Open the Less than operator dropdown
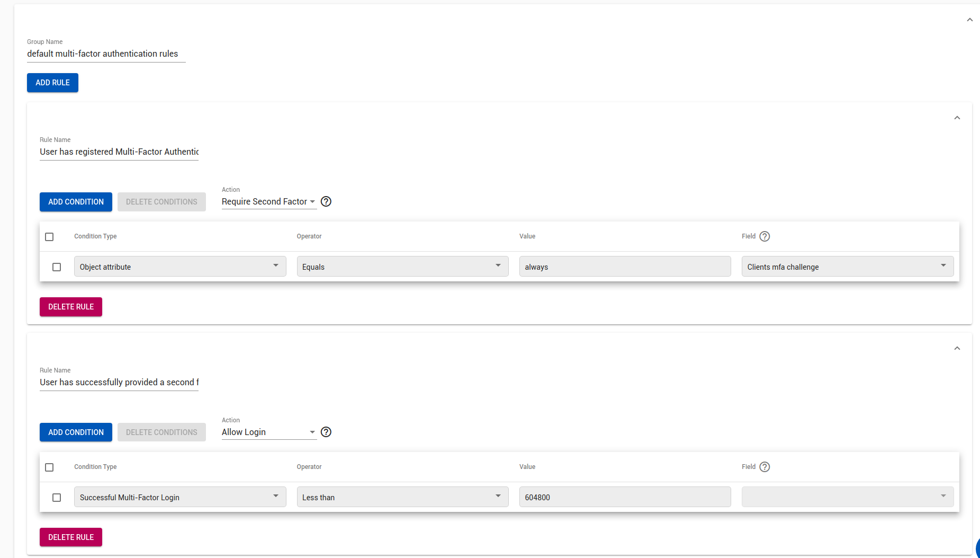980x558 pixels. [402, 497]
